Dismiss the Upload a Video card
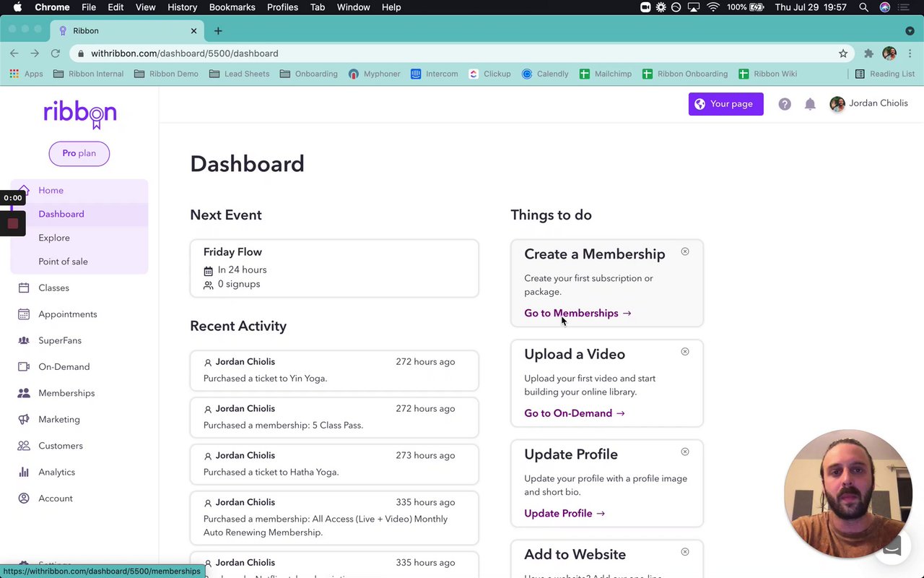 [685, 352]
